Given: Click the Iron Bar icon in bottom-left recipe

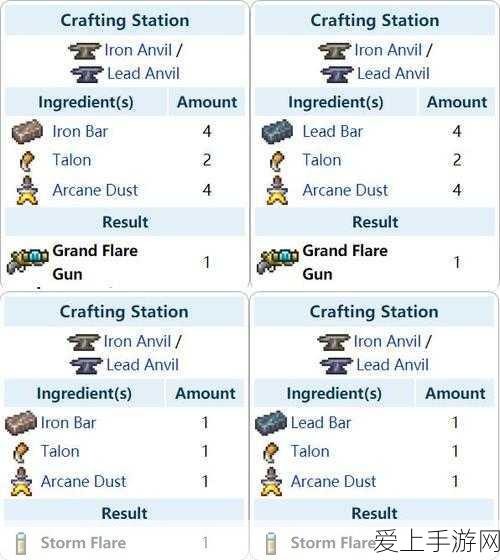Looking at the screenshot, I should [x=21, y=423].
